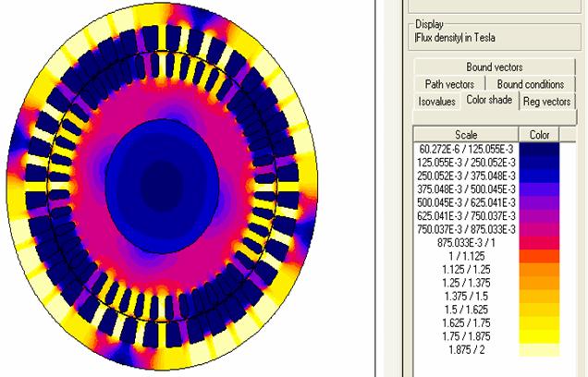Click the Color column header
This screenshot has width=588, height=377.
point(539,135)
